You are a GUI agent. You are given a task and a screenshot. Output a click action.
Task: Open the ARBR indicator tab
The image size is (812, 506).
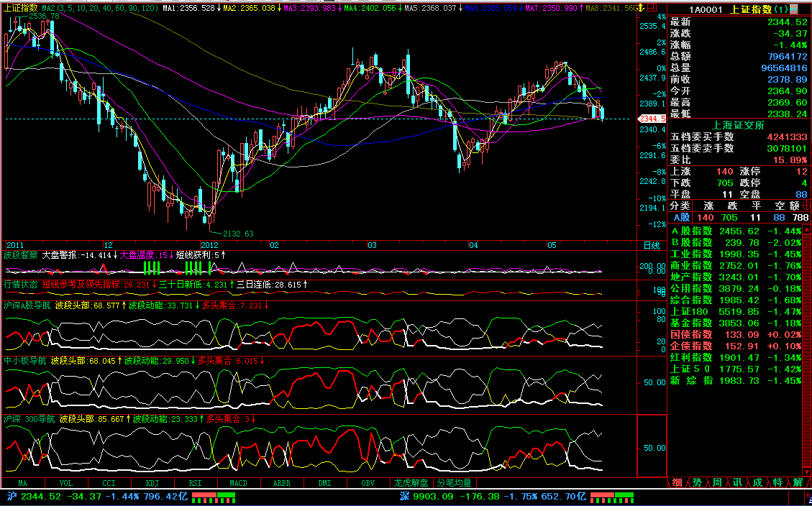click(281, 483)
